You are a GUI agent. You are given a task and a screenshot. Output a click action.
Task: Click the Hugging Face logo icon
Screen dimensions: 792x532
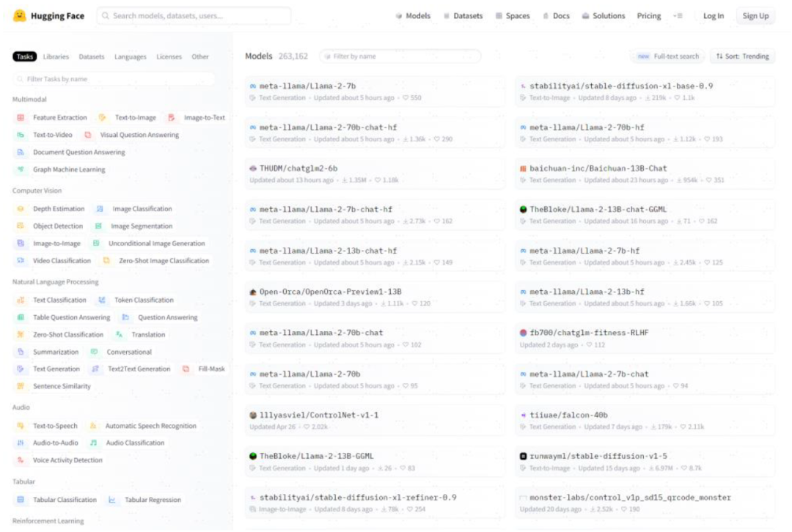(19, 15)
